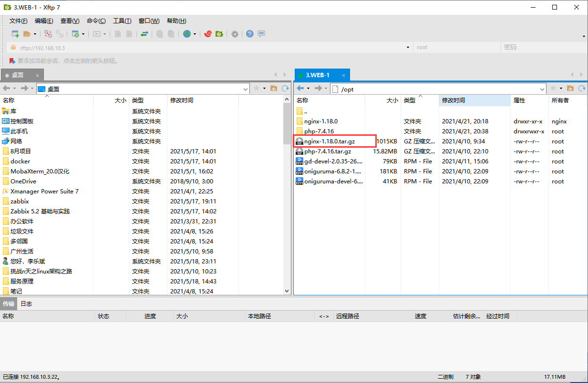Go back in the remote /opt pane
Viewport: 588px width, 383px height.
[300, 89]
